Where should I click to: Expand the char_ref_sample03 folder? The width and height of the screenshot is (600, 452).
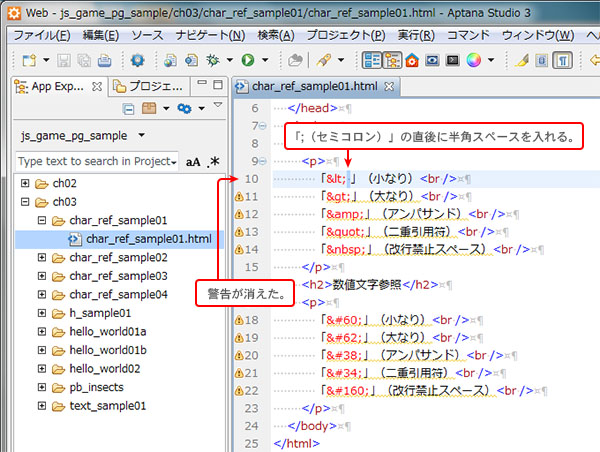(42, 276)
